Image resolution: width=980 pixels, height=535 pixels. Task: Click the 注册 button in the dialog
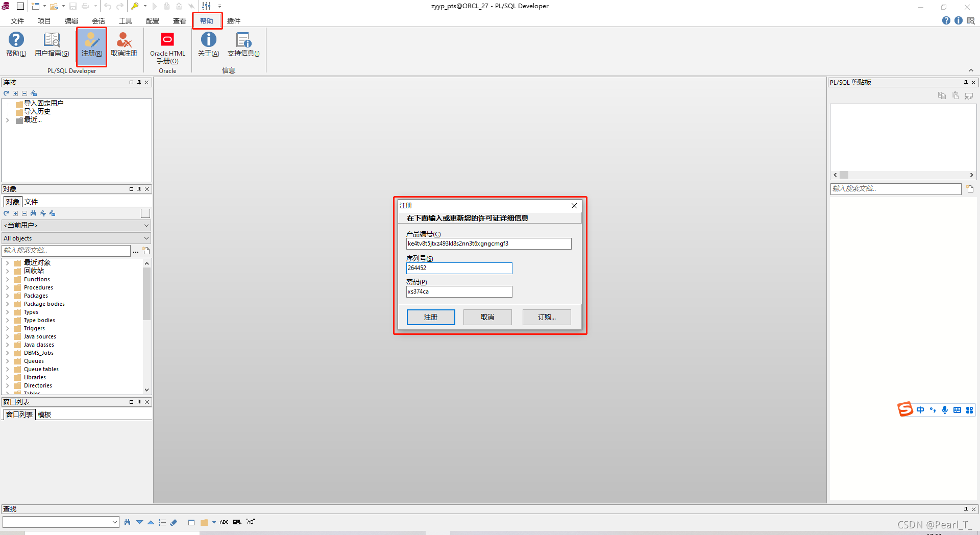[431, 317]
